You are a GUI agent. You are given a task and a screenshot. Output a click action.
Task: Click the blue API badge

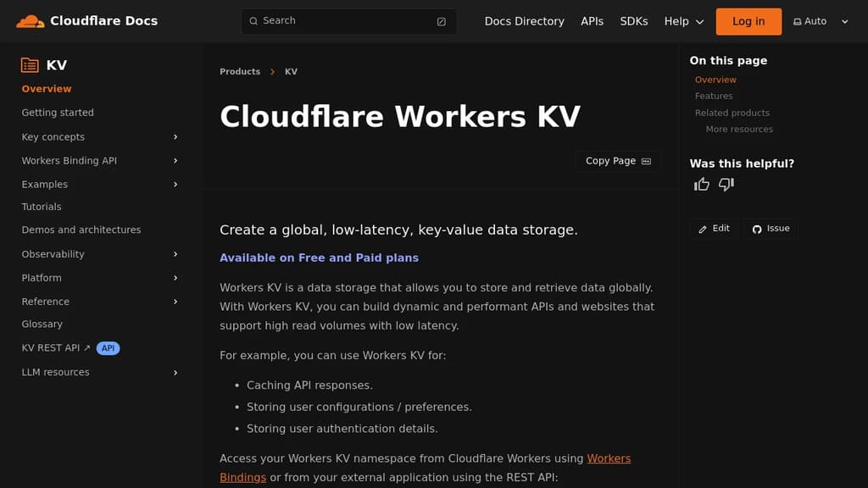pos(108,348)
